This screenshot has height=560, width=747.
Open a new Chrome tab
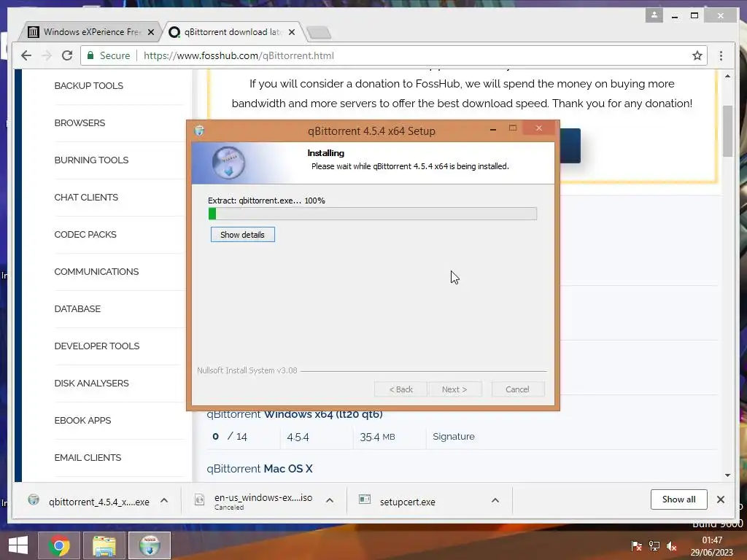(x=319, y=32)
